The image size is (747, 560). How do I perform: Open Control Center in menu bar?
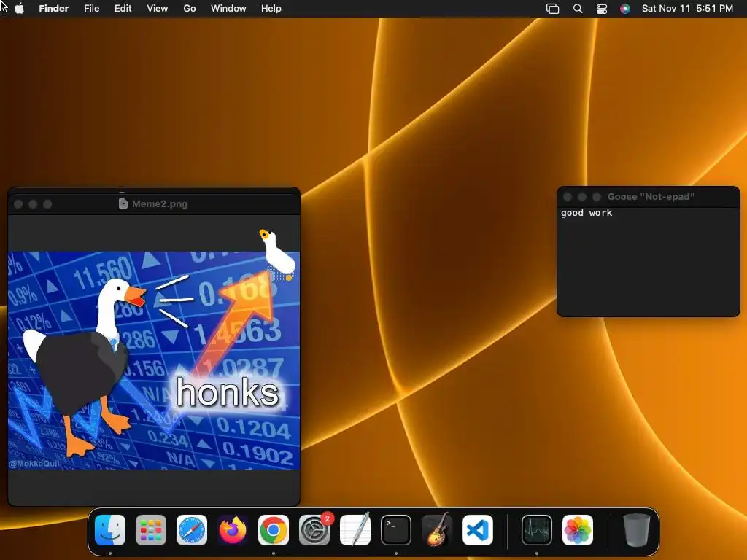pyautogui.click(x=602, y=9)
